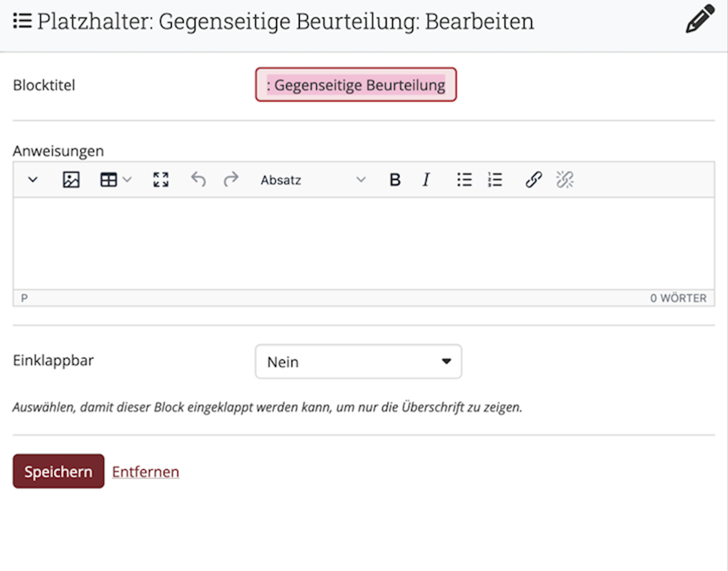Open the Absatz paragraph format dropdown

[x=313, y=180]
